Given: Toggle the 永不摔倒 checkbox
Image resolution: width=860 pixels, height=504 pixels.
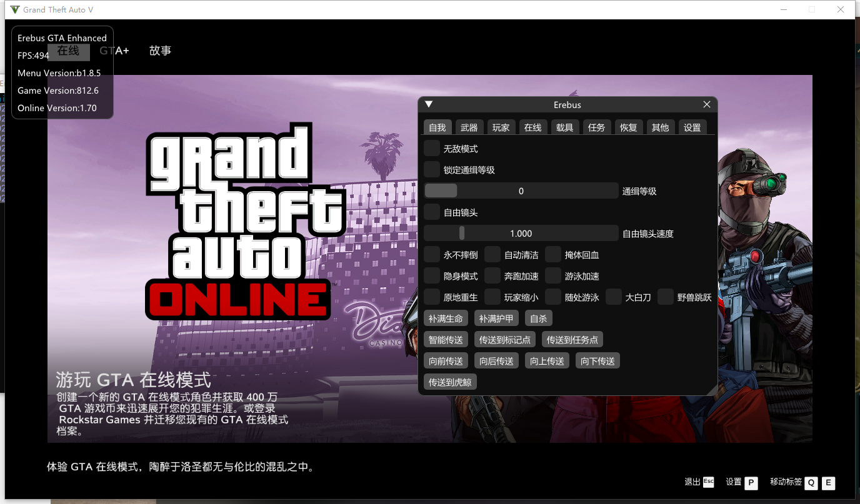Looking at the screenshot, I should (x=432, y=254).
